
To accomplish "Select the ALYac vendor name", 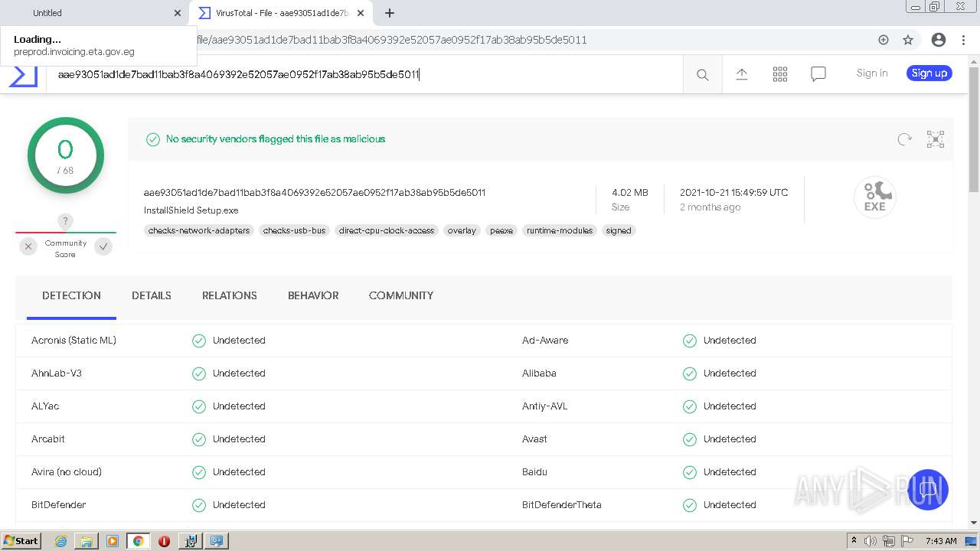I will [45, 406].
